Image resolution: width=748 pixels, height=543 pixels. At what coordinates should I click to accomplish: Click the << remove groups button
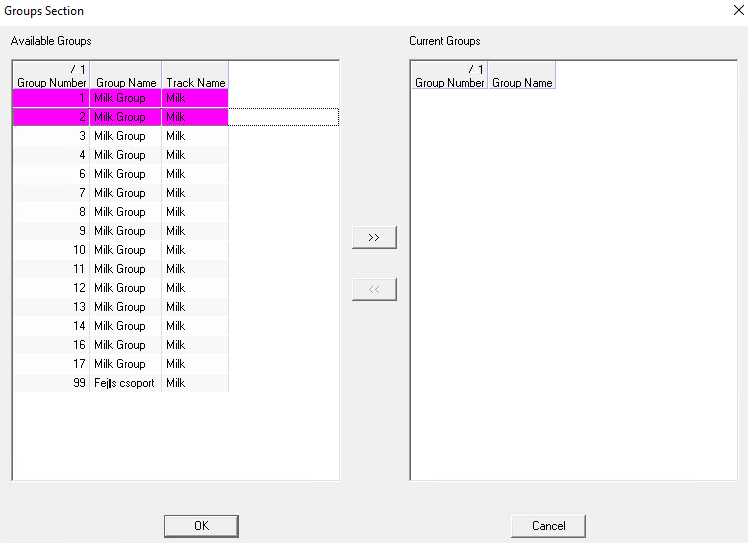pyautogui.click(x=374, y=289)
